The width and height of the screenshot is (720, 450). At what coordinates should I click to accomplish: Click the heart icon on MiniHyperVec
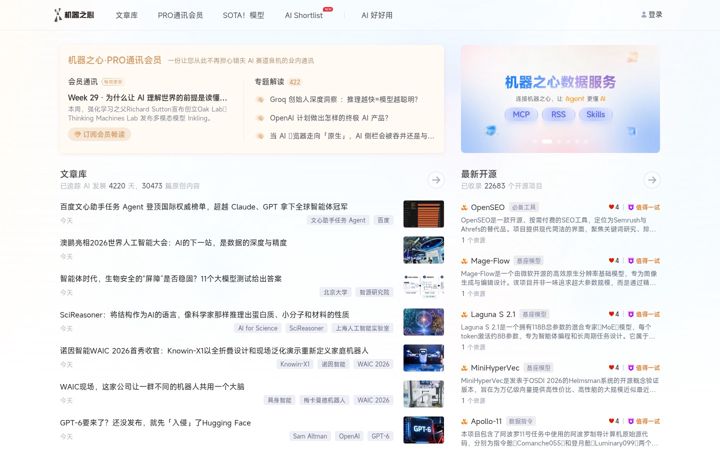tap(611, 367)
